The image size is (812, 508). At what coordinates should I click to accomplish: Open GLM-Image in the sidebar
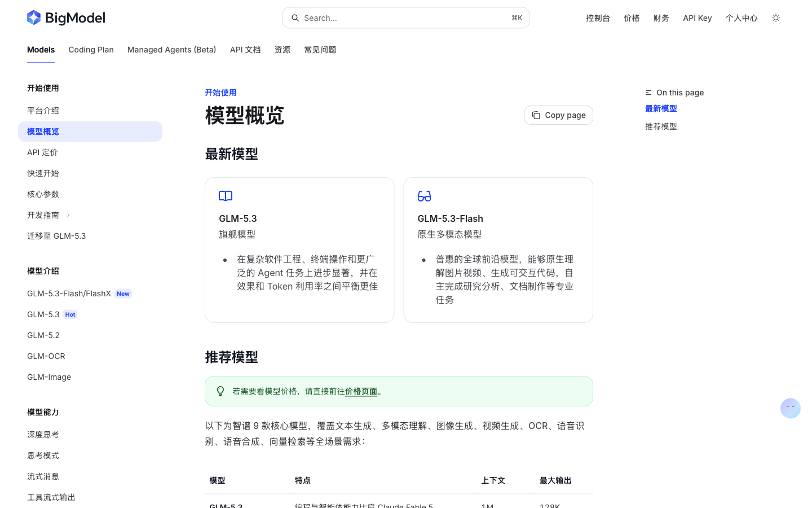pos(90,377)
